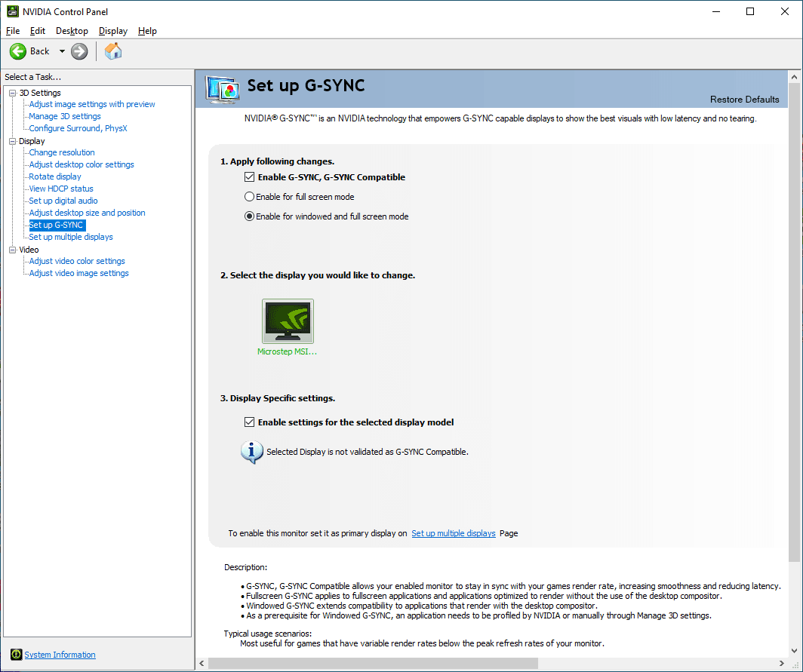Toggle Enable G-SYNC, G-SYNC Compatible checkbox
This screenshot has height=672, width=803.
click(249, 177)
